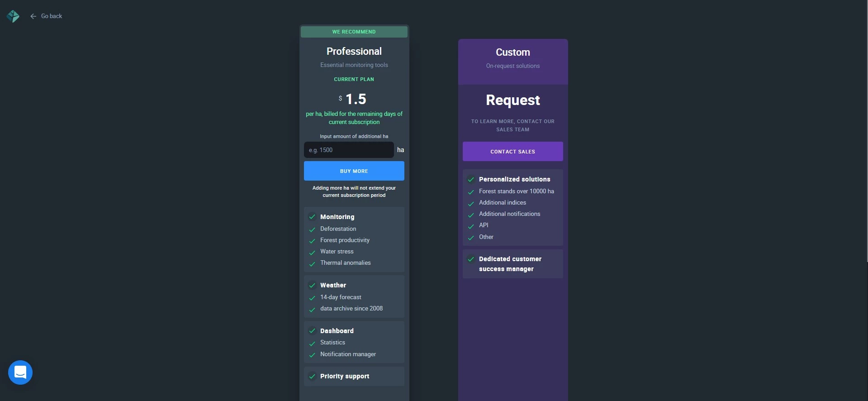868x401 pixels.
Task: Click the back arrow icon
Action: coord(33,16)
